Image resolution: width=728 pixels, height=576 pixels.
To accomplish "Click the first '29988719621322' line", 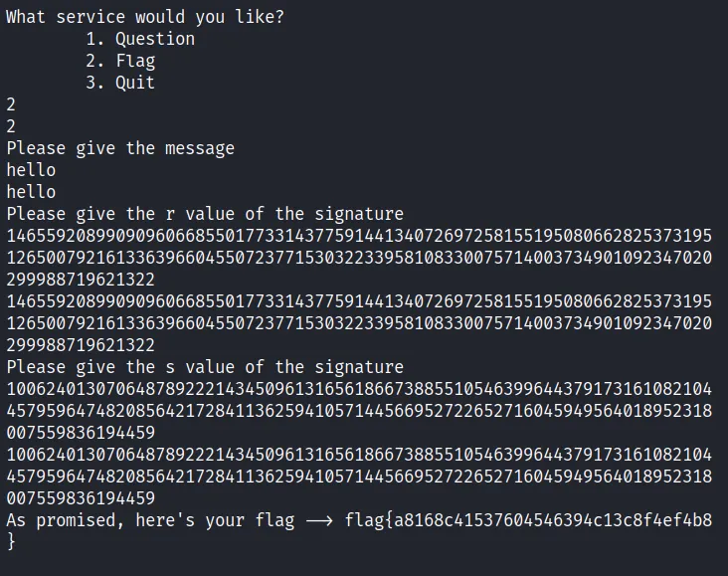I will click(81, 280).
